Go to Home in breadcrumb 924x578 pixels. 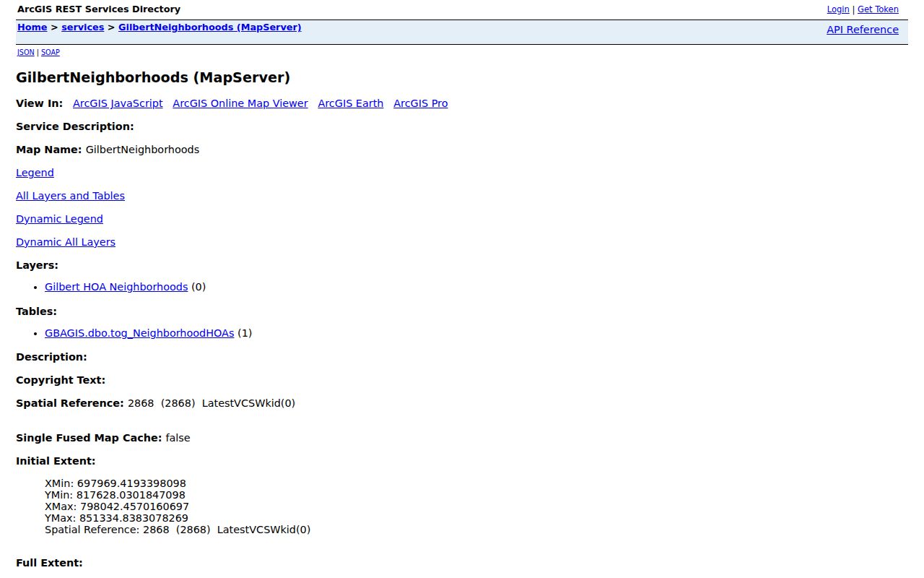[32, 27]
